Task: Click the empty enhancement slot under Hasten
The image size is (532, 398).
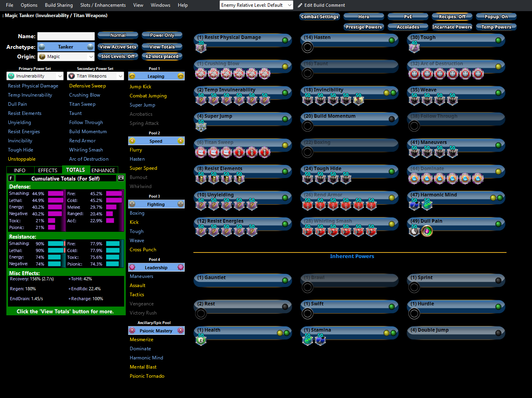Action: click(x=308, y=47)
